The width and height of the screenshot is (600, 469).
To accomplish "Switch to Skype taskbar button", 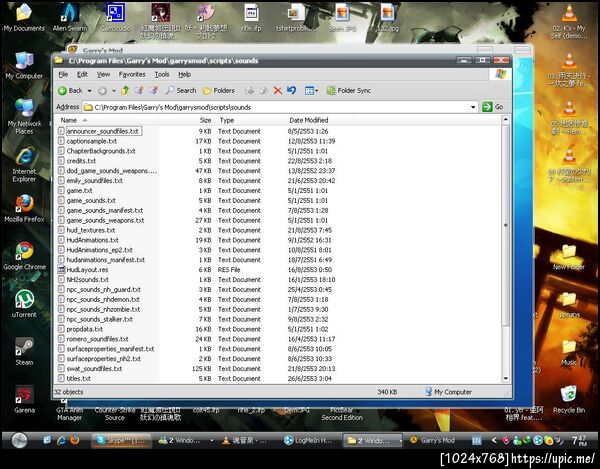I will (121, 440).
